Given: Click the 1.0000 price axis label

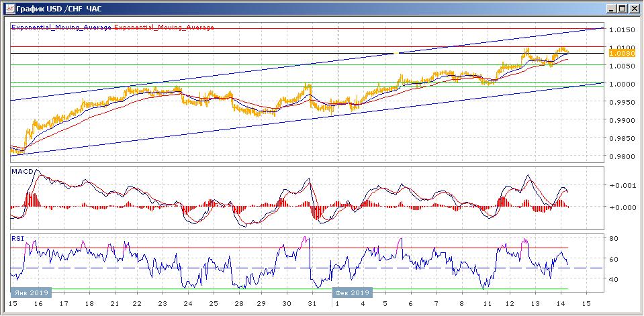Looking at the screenshot, I should click(x=622, y=84).
